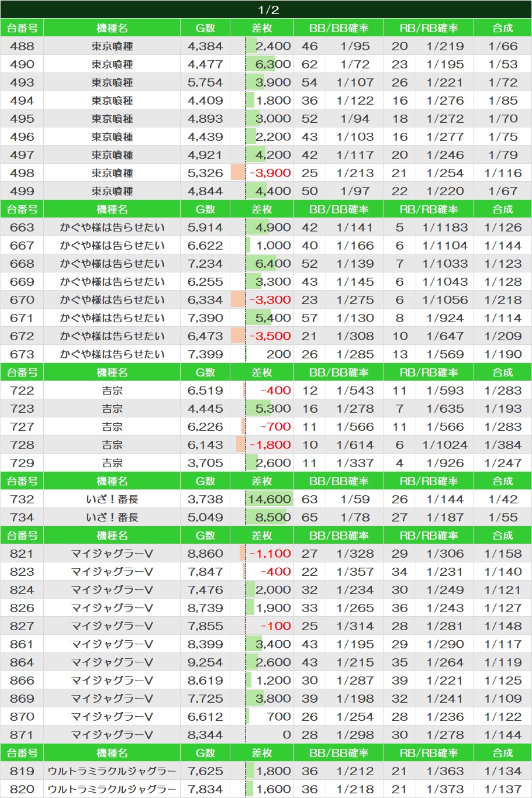Click BB rate 1/543 in row 722
Viewport: 532px width, 798px height.
click(x=355, y=391)
